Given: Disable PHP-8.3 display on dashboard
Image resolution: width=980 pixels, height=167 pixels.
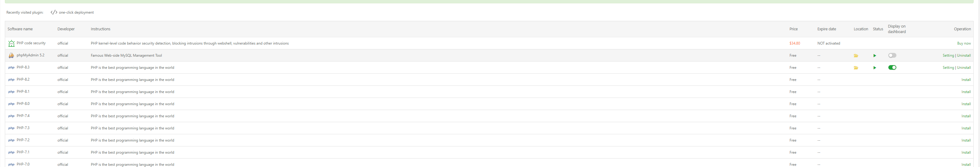Looking at the screenshot, I should point(892,68).
